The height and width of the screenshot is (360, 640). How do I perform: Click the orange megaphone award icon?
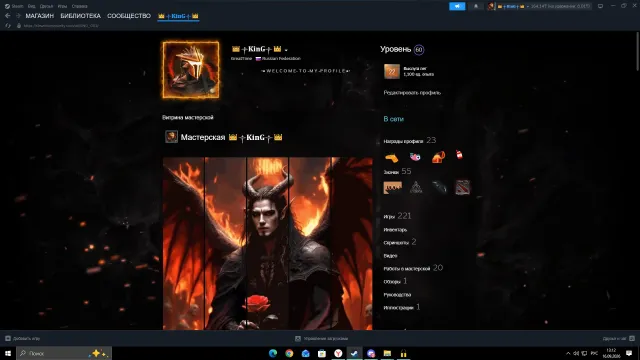[x=438, y=157]
